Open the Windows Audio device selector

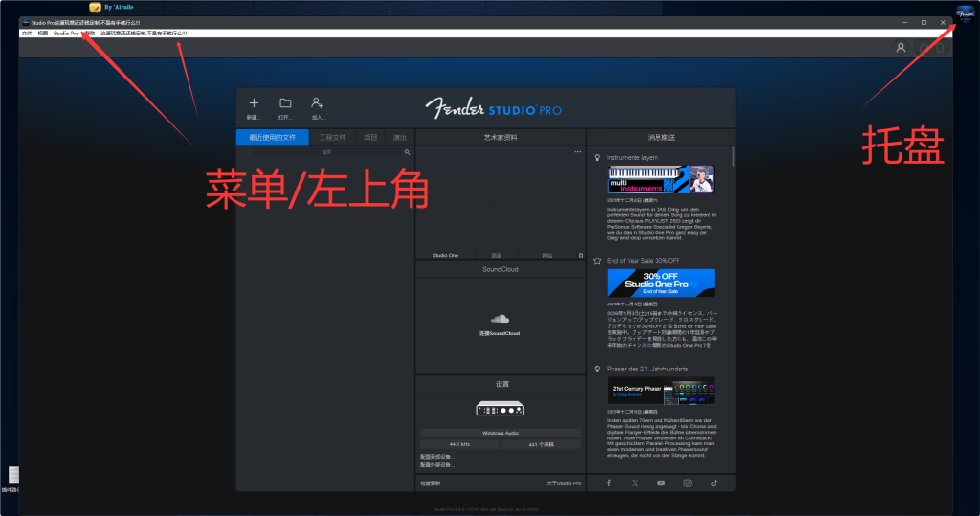(x=500, y=433)
